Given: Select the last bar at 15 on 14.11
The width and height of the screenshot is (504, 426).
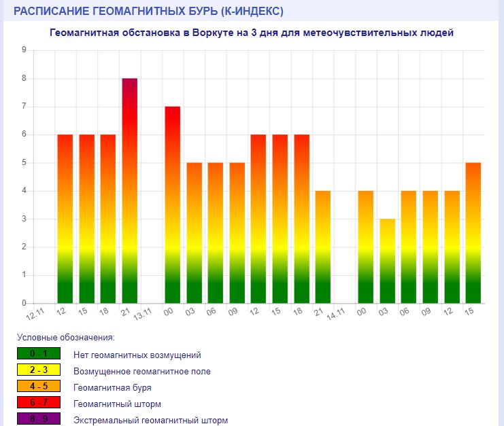Looking at the screenshot, I should [473, 233].
